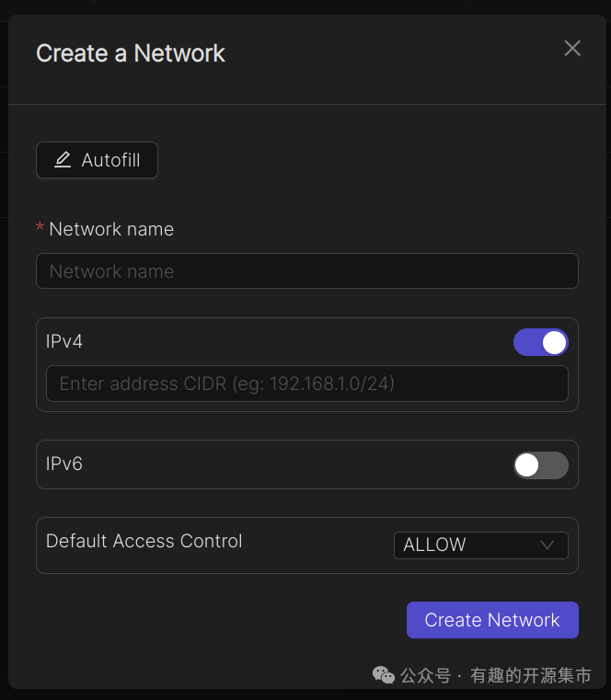611x700 pixels.
Task: Click the 有趣的开源集市 watermark text
Action: point(531,675)
